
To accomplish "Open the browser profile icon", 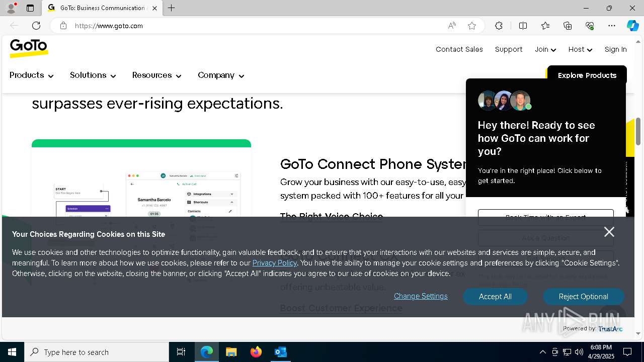I will click(11, 8).
